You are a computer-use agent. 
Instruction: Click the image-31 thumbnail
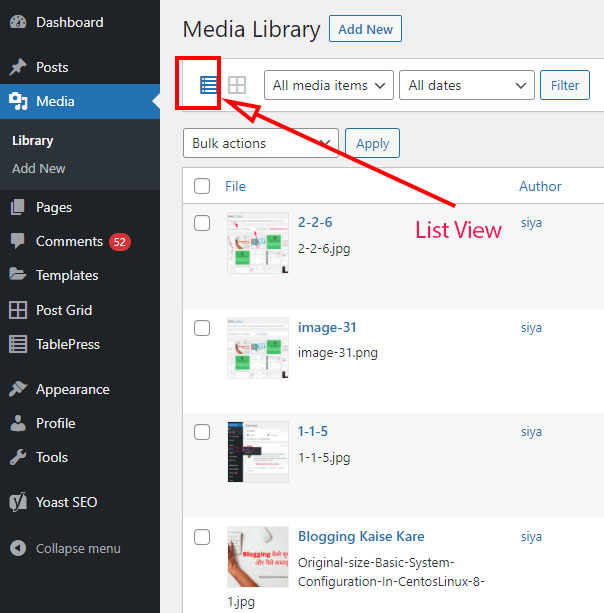tap(258, 348)
